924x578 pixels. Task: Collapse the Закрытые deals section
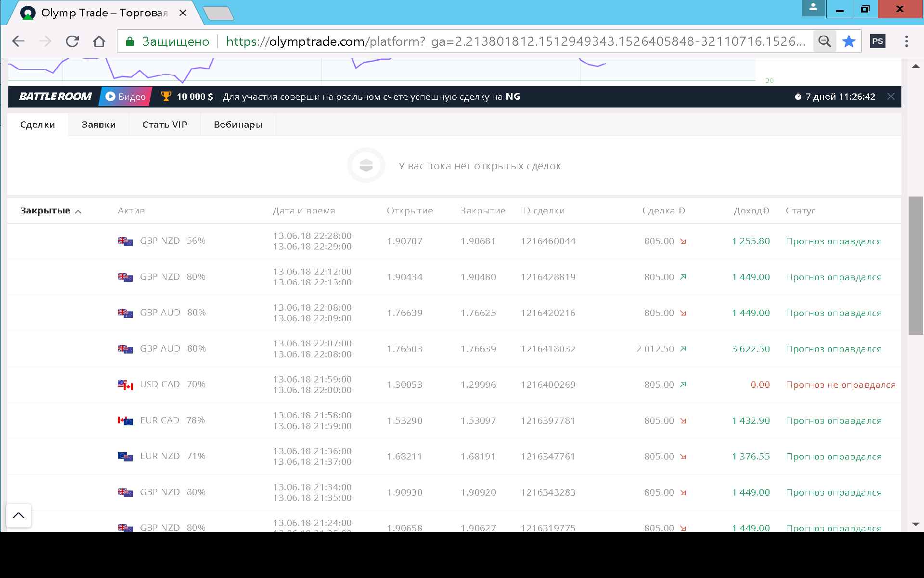point(51,211)
